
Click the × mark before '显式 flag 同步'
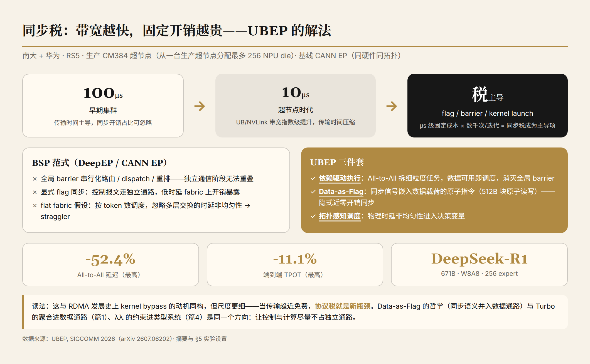tap(35, 192)
